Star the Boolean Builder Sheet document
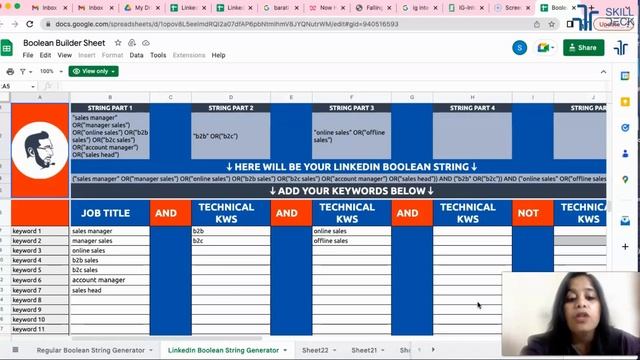 118,43
